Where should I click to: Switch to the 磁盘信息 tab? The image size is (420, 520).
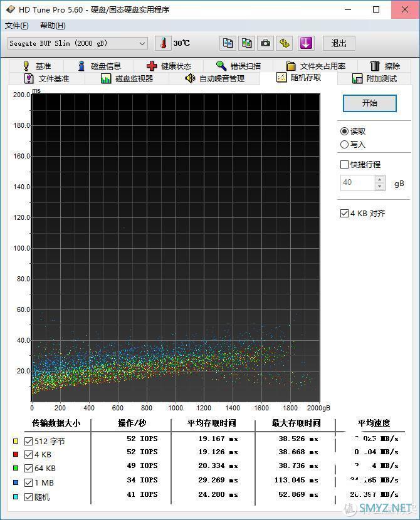[x=99, y=66]
